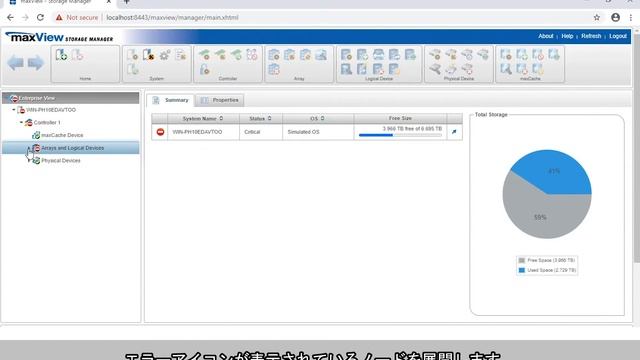Click the blue Used Space legend swatch
The height and width of the screenshot is (360, 640).
click(522, 270)
